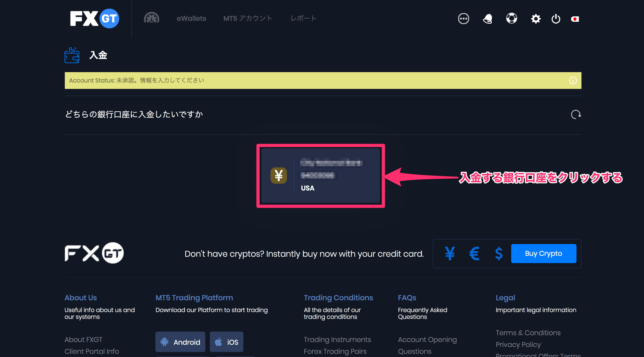The image size is (644, 357).
Task: Click the Buy Crypto button
Action: 543,253
